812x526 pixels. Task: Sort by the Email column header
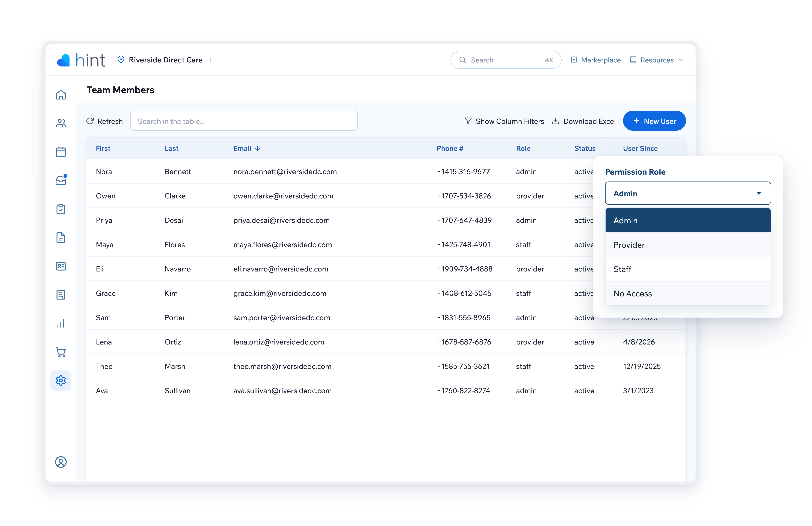242,148
